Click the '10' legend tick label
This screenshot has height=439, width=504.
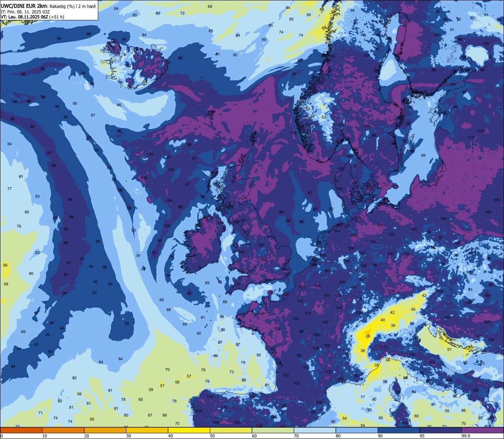tap(44, 436)
